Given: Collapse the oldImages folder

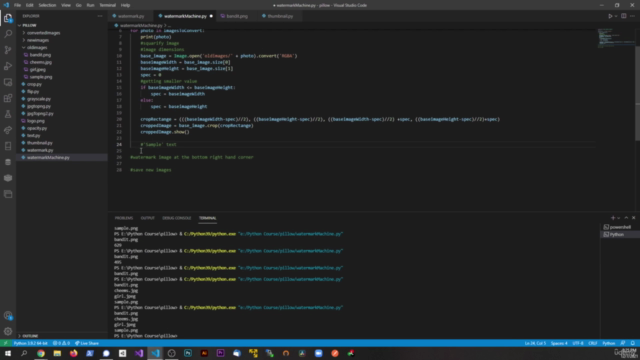Looking at the screenshot, I should pyautogui.click(x=37, y=47).
